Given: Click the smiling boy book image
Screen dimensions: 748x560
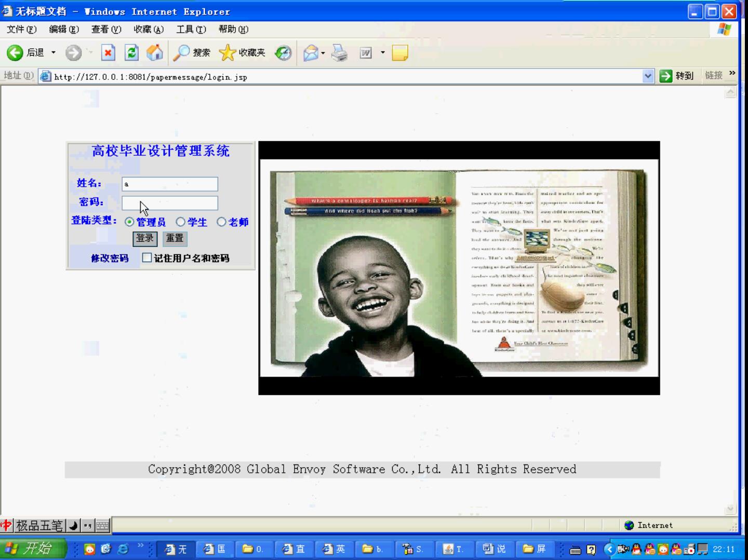Looking at the screenshot, I should coord(459,268).
